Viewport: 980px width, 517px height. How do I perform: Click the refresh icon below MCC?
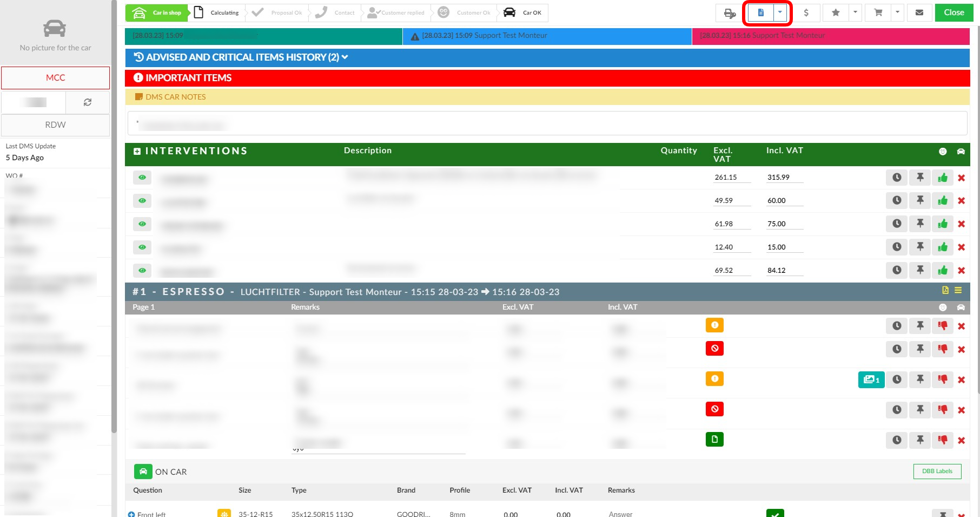(x=87, y=102)
